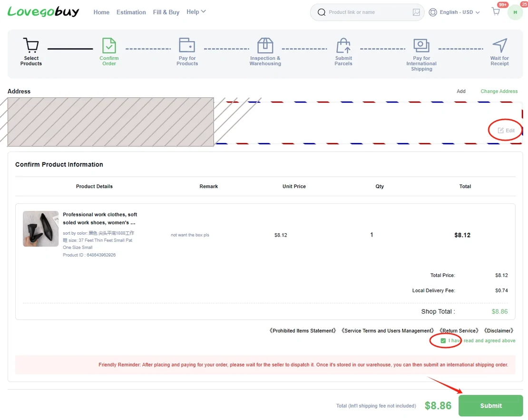Click the black shoes product thumbnail
The image size is (528, 420).
coord(41,229)
